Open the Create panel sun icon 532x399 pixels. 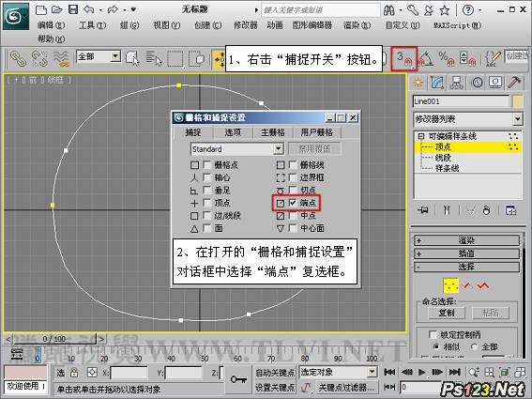click(418, 83)
